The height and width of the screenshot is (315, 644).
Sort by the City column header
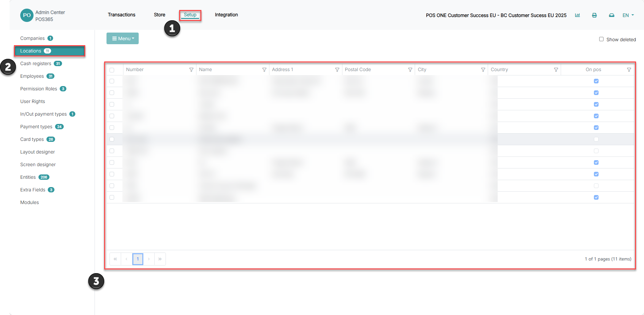point(422,69)
